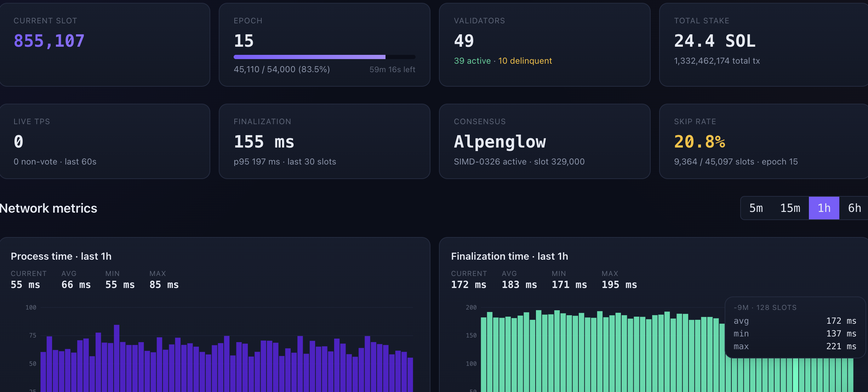Click the 200 axis label on Finalization time chart
Viewport: 868px width, 392px height.
pyautogui.click(x=471, y=307)
